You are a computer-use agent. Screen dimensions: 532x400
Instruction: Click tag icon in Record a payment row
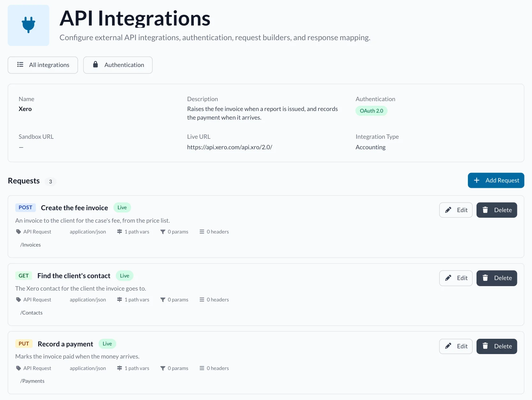coord(18,368)
